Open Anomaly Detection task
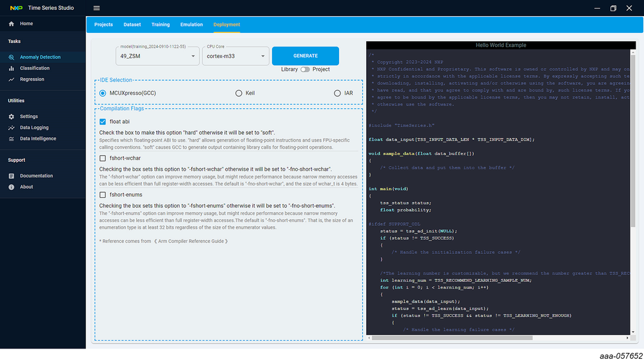This screenshot has height=362, width=644. coord(40,57)
